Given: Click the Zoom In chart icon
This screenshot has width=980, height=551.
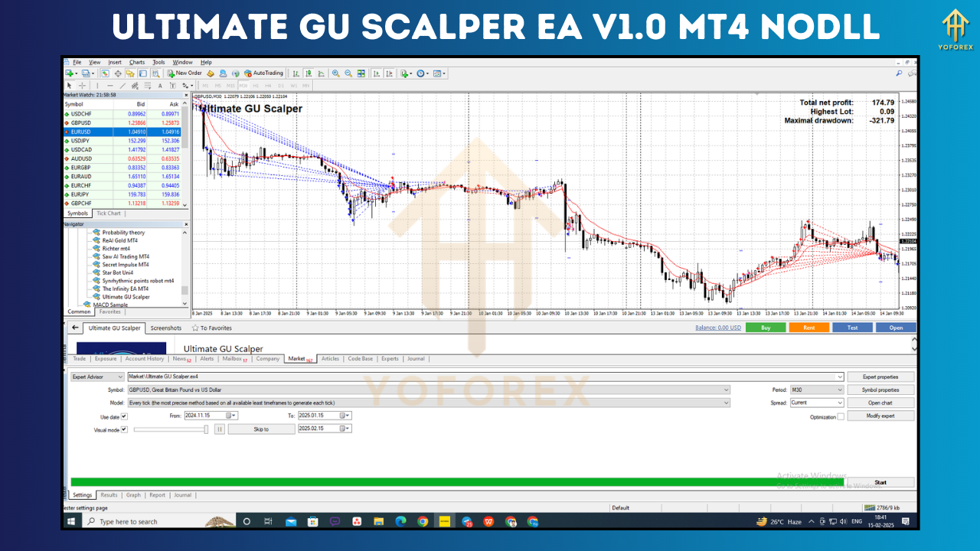Looking at the screenshot, I should [x=335, y=73].
